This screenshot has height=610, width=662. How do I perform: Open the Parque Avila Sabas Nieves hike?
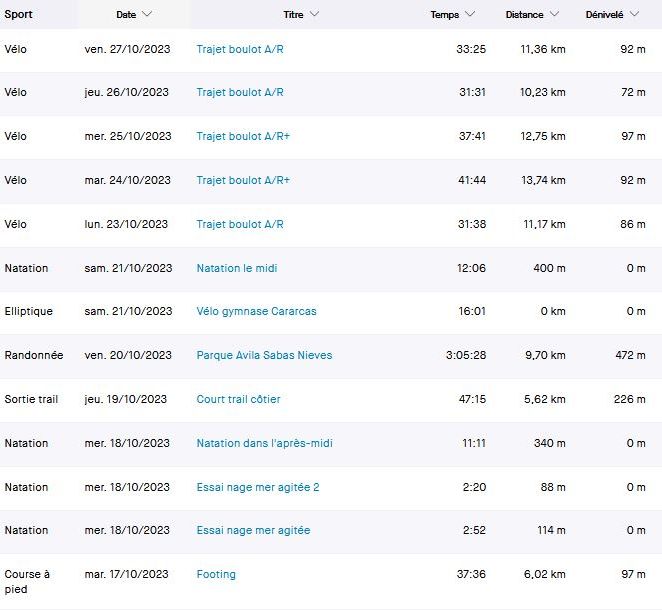[264, 355]
